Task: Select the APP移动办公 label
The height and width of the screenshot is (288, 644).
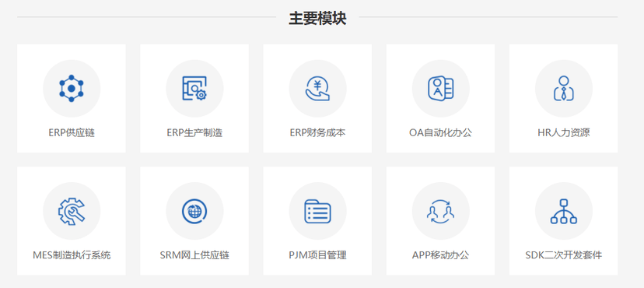Action: point(440,255)
